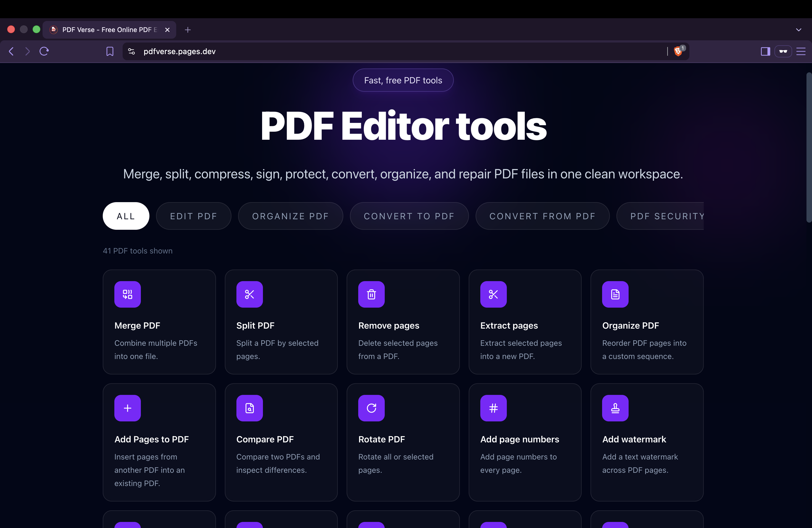Click 'Add a text watermark across PDF pages.' text
The image size is (812, 528).
[x=640, y=463]
